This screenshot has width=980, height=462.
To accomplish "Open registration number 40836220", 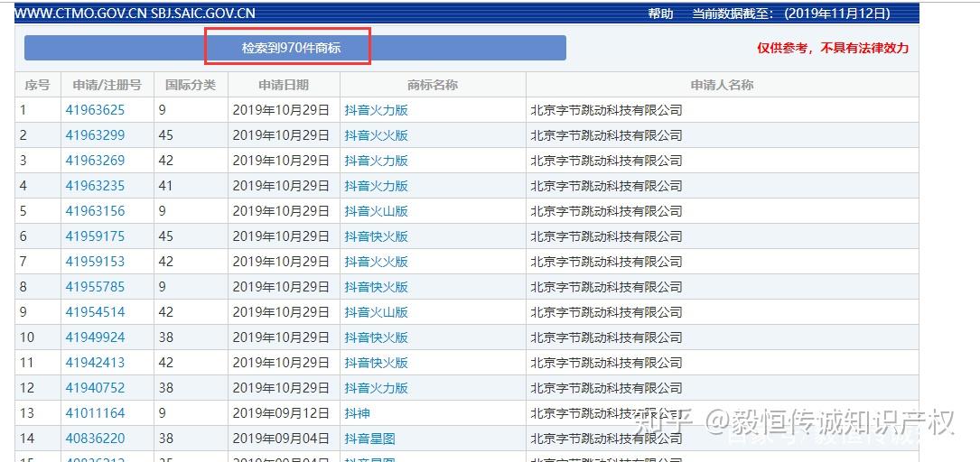I will click(95, 439).
